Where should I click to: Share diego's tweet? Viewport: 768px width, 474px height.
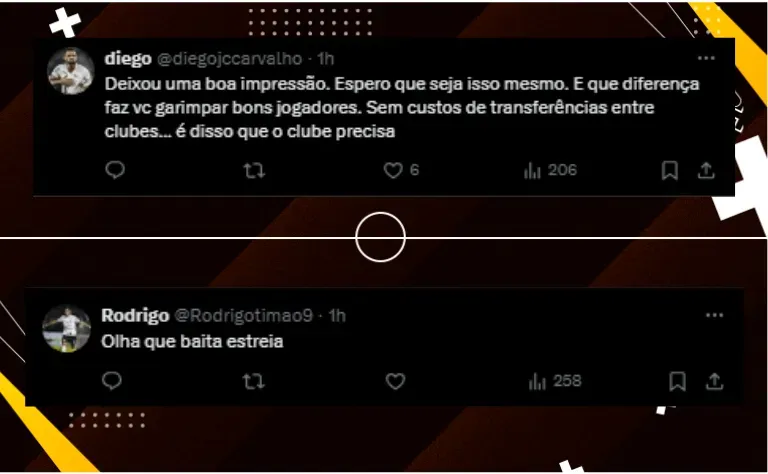[x=706, y=170]
